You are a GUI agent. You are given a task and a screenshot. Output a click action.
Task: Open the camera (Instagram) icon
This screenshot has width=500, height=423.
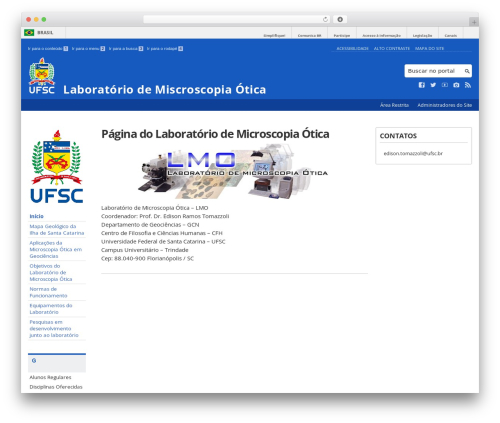pos(456,85)
